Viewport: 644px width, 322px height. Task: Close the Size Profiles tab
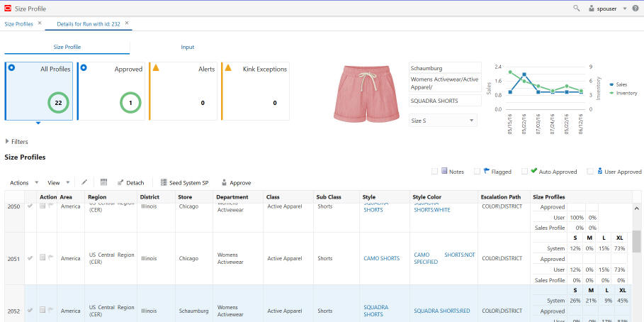[x=40, y=23]
